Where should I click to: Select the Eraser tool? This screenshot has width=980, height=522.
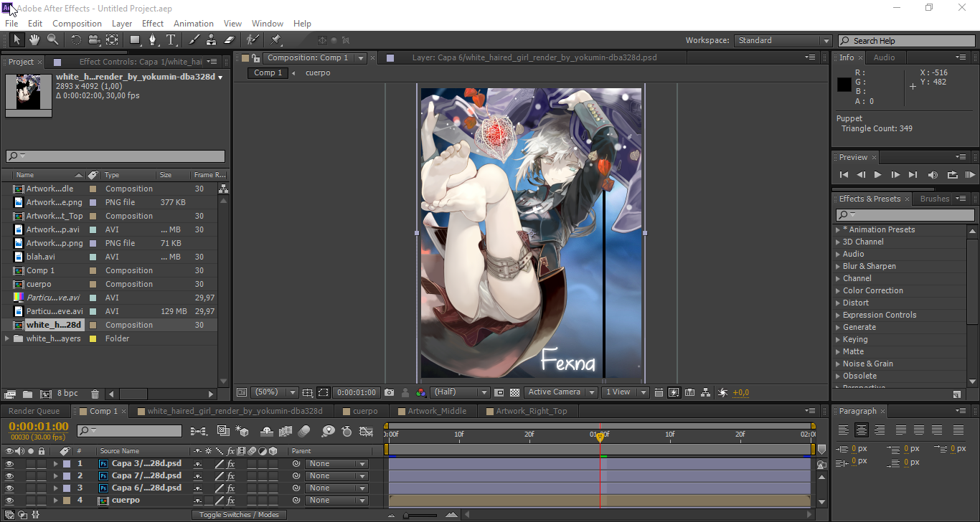(230, 40)
